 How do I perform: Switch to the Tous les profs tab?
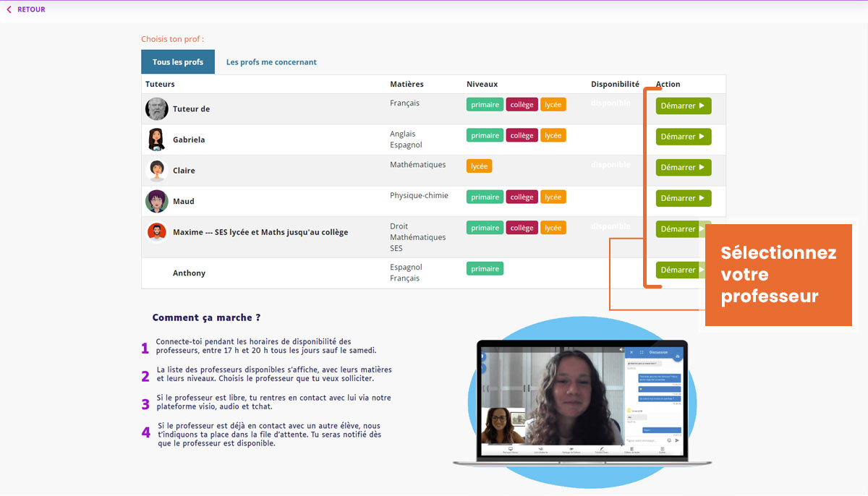coord(177,62)
